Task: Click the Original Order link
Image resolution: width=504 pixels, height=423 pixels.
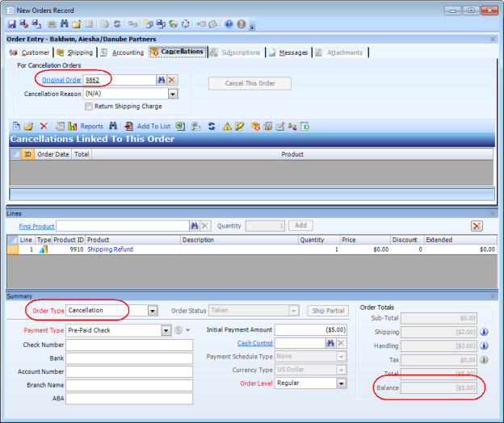Action: (61, 80)
